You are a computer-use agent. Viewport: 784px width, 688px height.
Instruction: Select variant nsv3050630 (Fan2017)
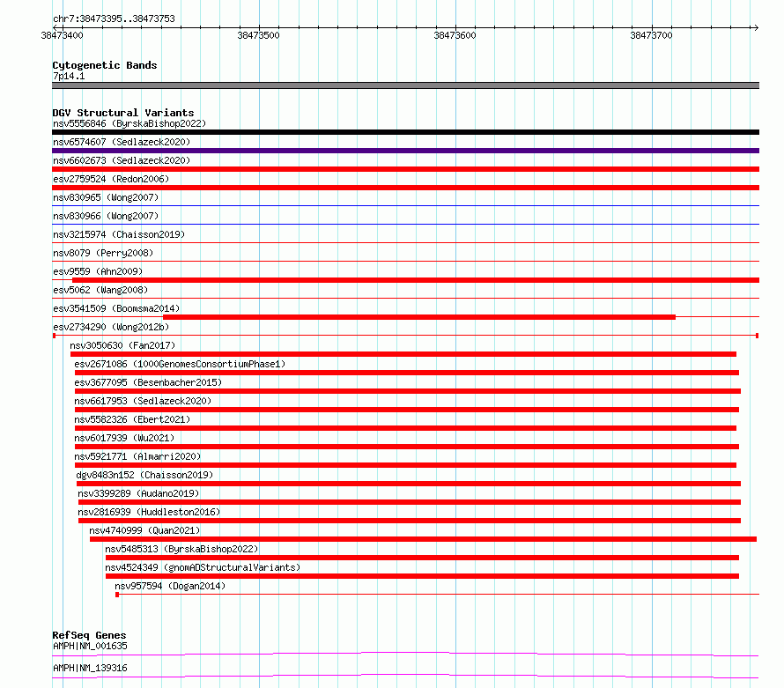(x=122, y=345)
